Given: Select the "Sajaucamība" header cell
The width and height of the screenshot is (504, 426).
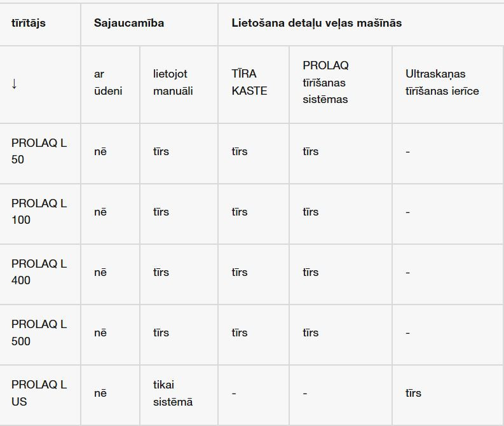Looking at the screenshot, I should tap(129, 23).
